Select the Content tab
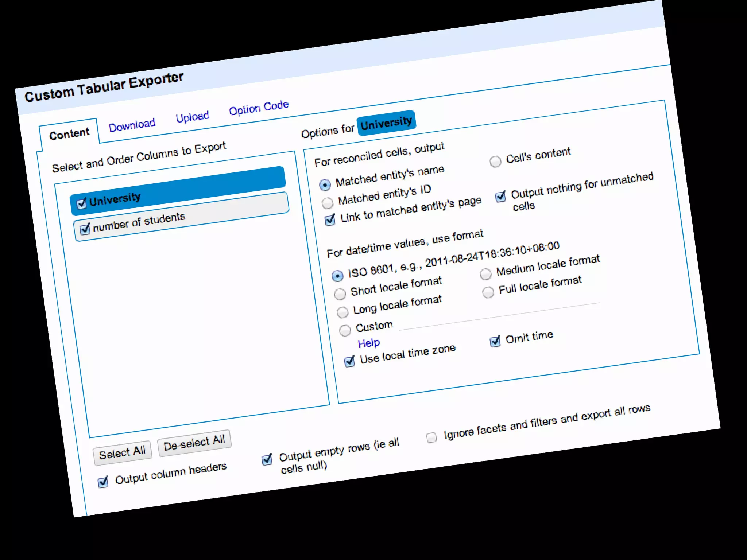 tap(69, 134)
